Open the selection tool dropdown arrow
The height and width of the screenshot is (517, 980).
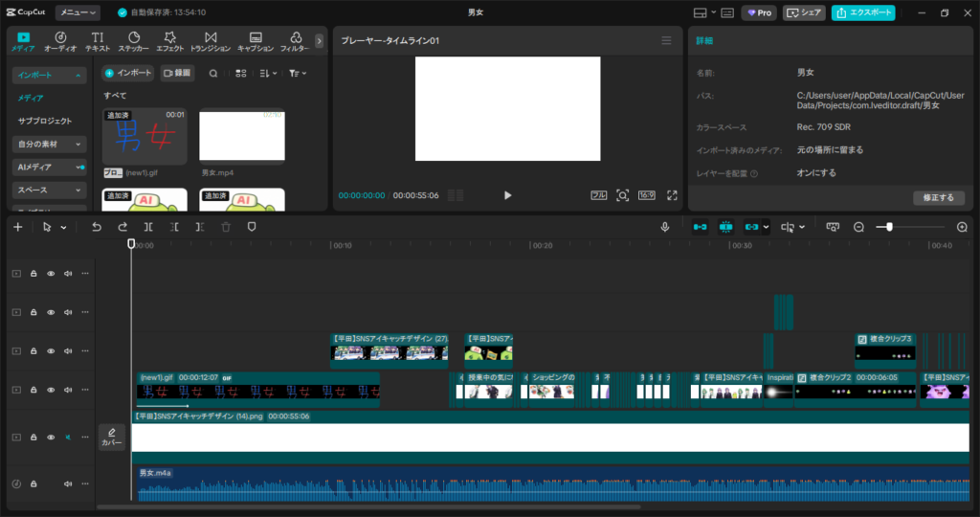tap(63, 228)
